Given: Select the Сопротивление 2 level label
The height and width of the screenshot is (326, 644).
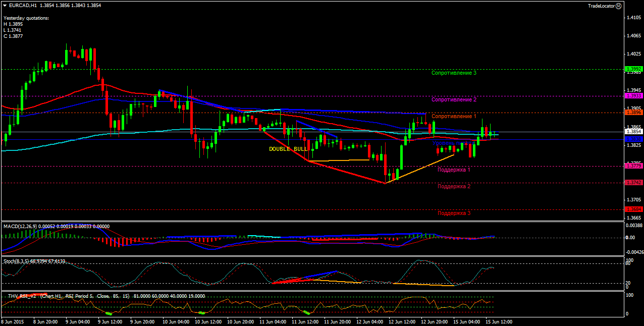Looking at the screenshot, I should 454,99.
